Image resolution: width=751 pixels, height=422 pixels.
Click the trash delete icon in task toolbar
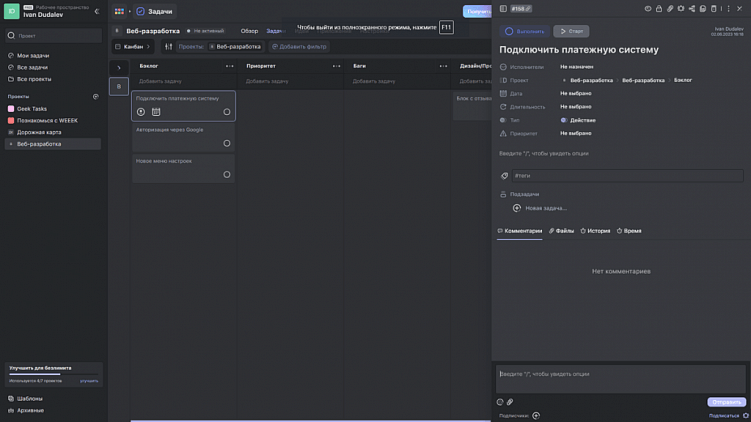coord(714,9)
